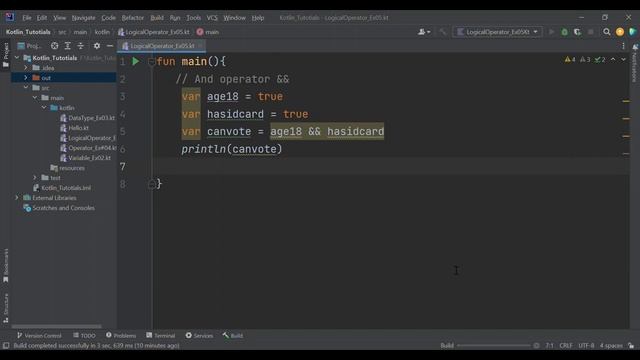
Task: Click UTF-8 encoding in status bar
Action: [x=586, y=346]
